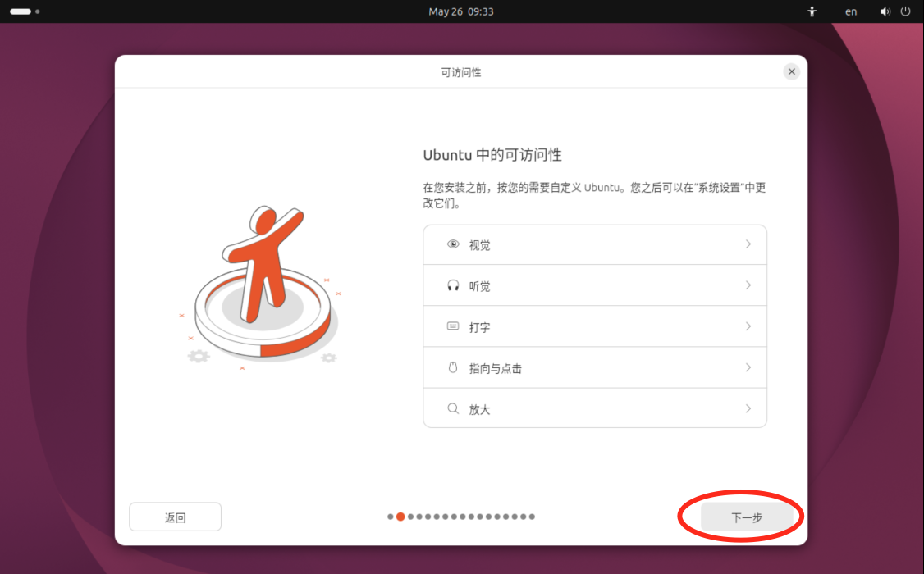The image size is (924, 574).
Task: Click the headphones icon beside 听觉
Action: (453, 285)
